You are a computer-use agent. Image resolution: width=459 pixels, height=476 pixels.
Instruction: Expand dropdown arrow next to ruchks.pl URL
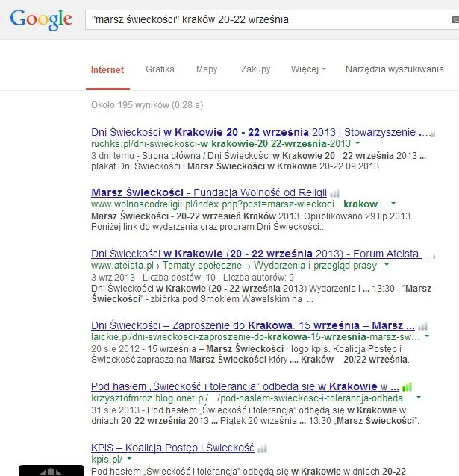(x=357, y=143)
